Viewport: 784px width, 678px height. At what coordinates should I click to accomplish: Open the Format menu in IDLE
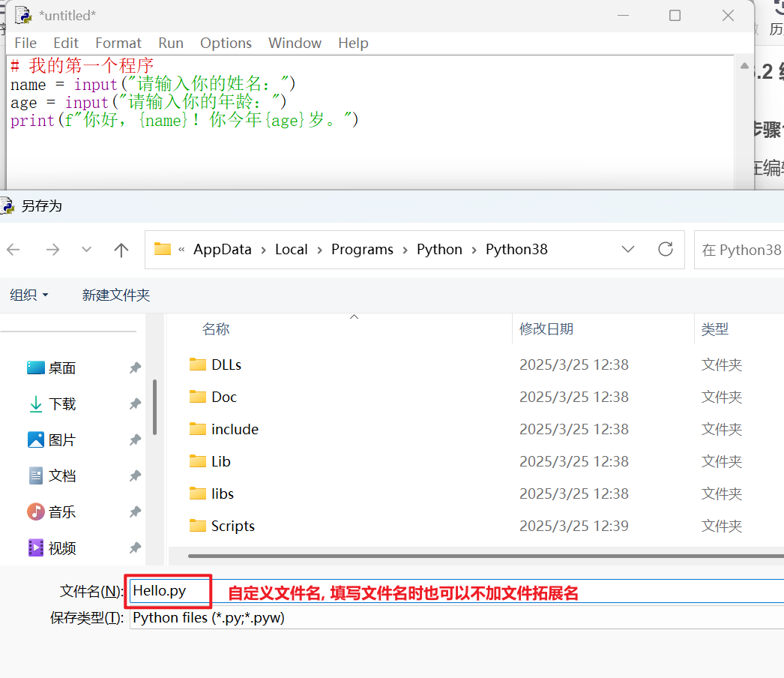point(118,43)
